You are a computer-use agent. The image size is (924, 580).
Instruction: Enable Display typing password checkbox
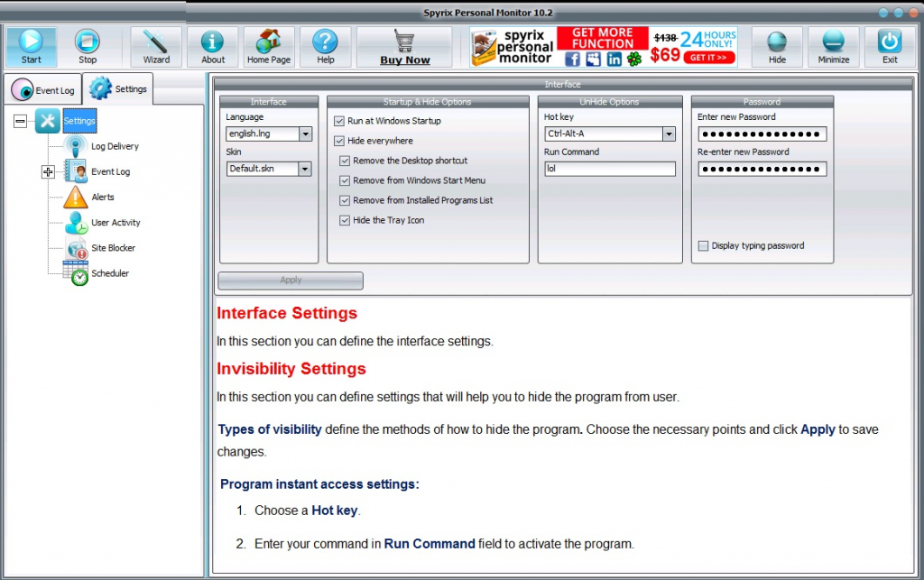pyautogui.click(x=703, y=245)
